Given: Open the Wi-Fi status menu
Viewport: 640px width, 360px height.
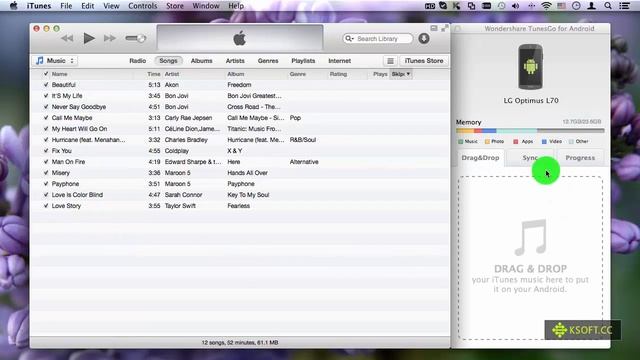Looking at the screenshot, I should pos(546,6).
